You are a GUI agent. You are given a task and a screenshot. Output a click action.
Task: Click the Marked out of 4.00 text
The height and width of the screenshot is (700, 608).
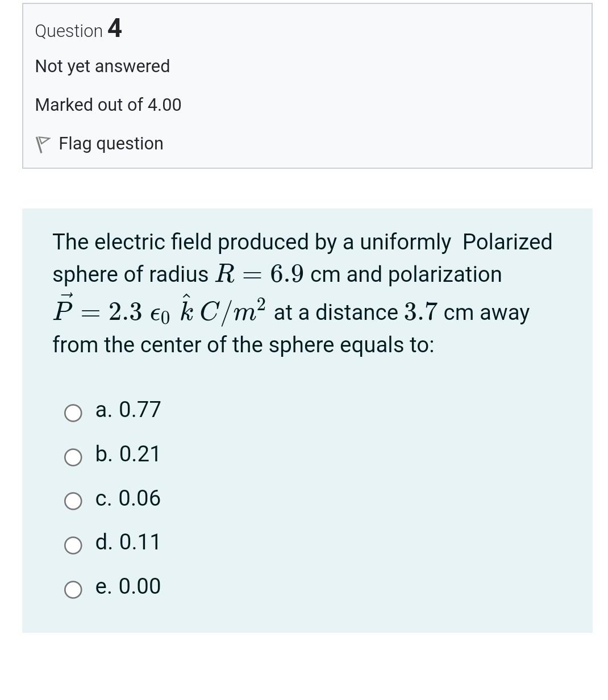[x=108, y=105]
